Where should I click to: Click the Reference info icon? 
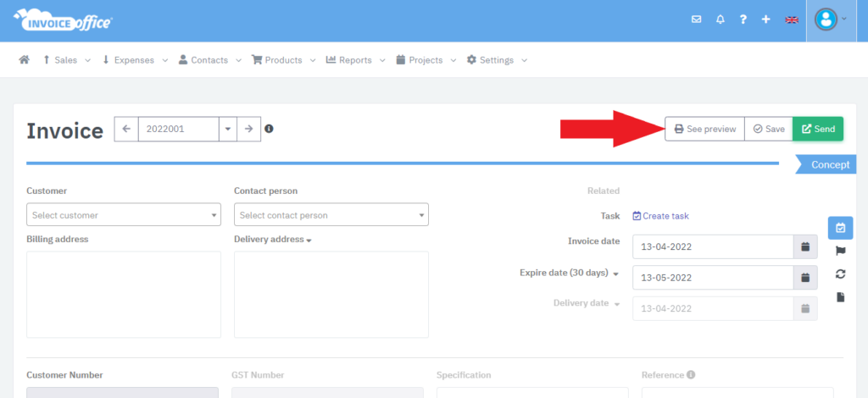click(691, 375)
